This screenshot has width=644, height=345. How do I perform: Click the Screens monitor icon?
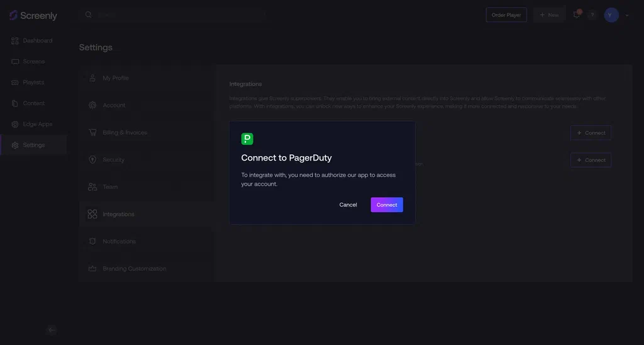point(15,62)
